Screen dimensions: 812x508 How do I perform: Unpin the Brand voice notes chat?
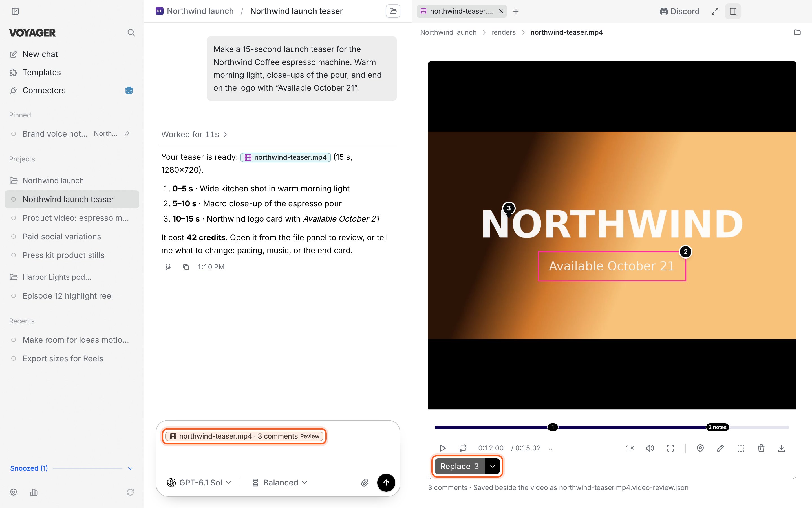pyautogui.click(x=127, y=134)
